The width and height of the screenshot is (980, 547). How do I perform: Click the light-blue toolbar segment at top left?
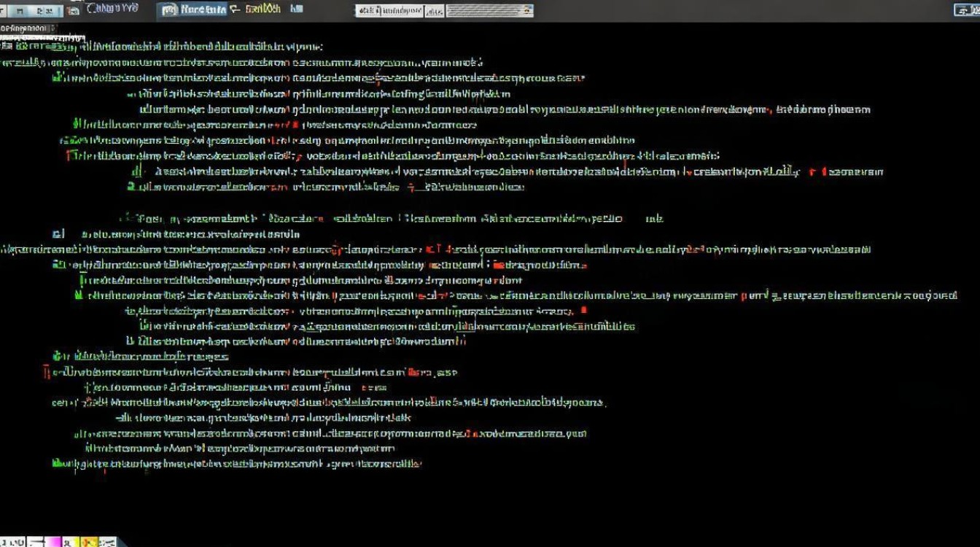pos(36,11)
